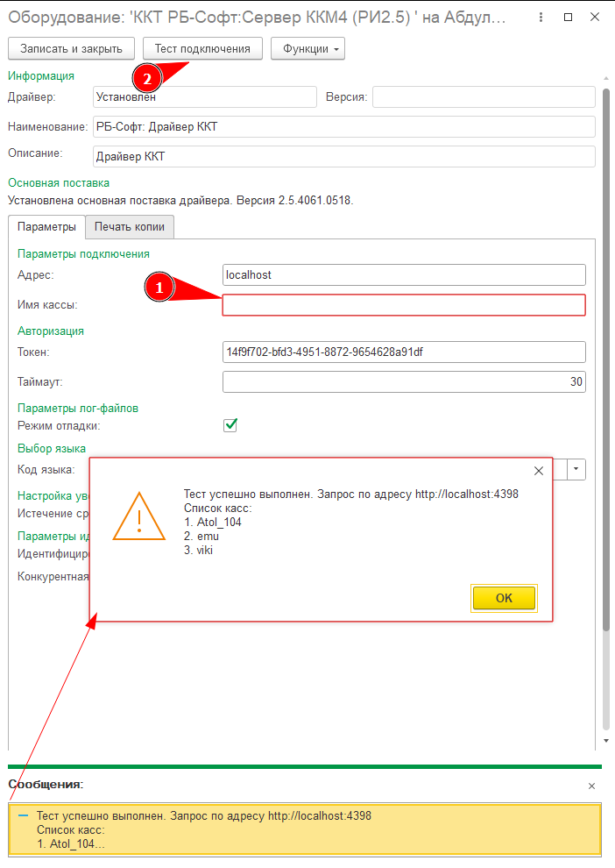Click the Таймаут field showing 30

(x=404, y=382)
